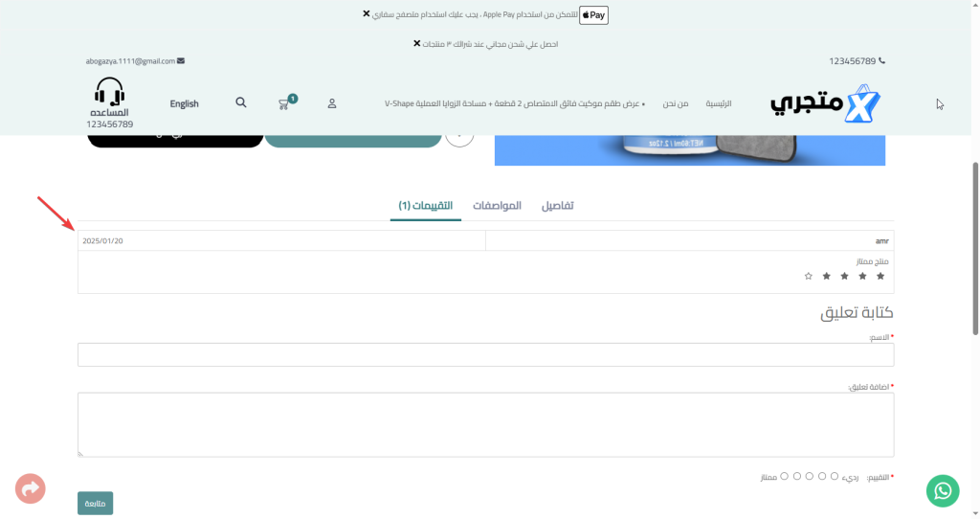The width and height of the screenshot is (980, 519).
Task: Open the WhatsApp chat bubble
Action: point(943,490)
